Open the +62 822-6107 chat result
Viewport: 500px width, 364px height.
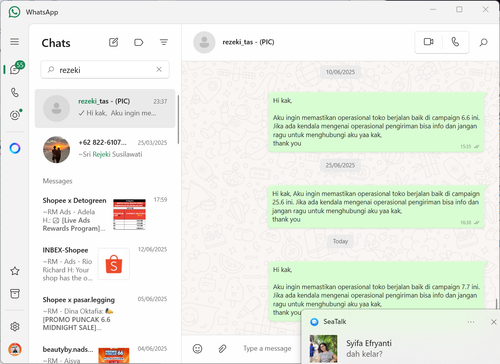tap(105, 149)
